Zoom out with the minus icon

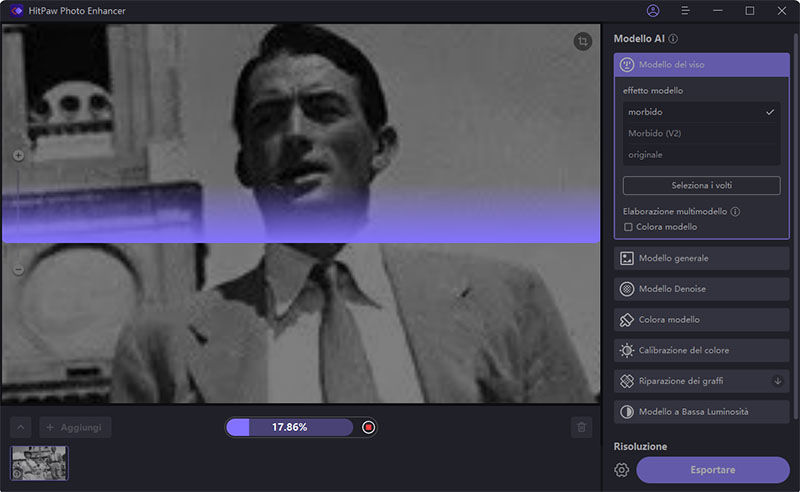pyautogui.click(x=18, y=269)
